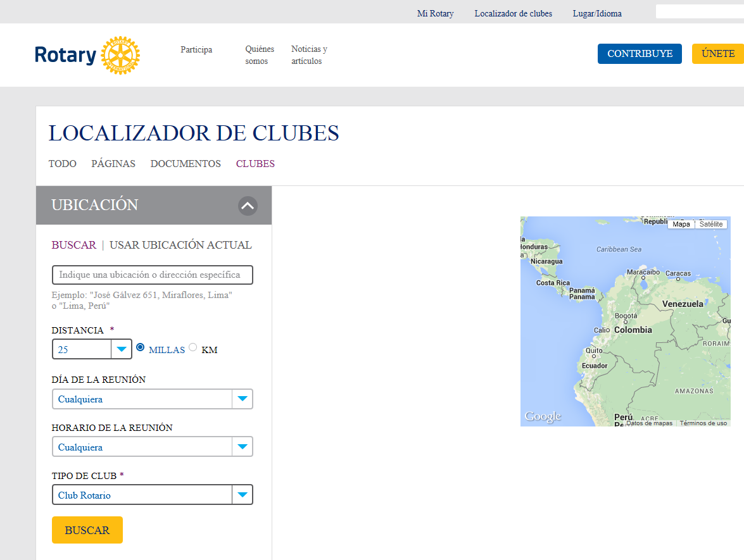
Task: Open the Quiénes somos menu
Action: point(260,55)
